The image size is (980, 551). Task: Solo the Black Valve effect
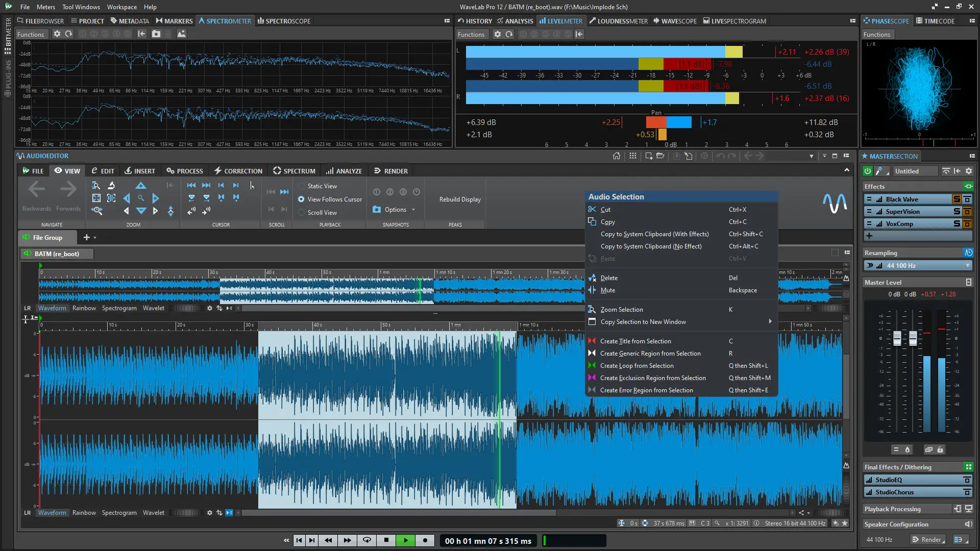coord(957,199)
